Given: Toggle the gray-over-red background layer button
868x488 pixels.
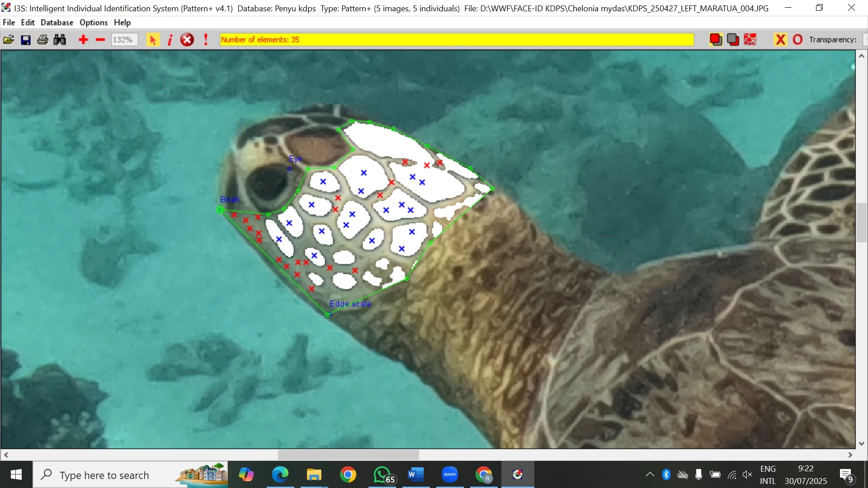Looking at the screenshot, I should tap(733, 40).
